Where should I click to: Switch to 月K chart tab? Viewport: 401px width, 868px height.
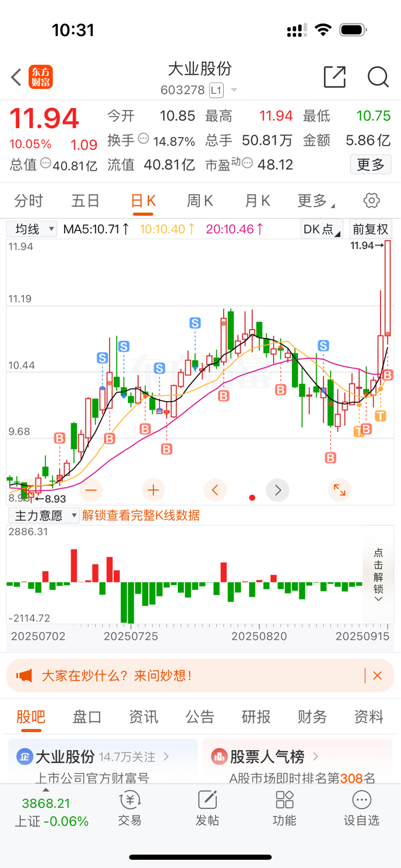tap(258, 201)
